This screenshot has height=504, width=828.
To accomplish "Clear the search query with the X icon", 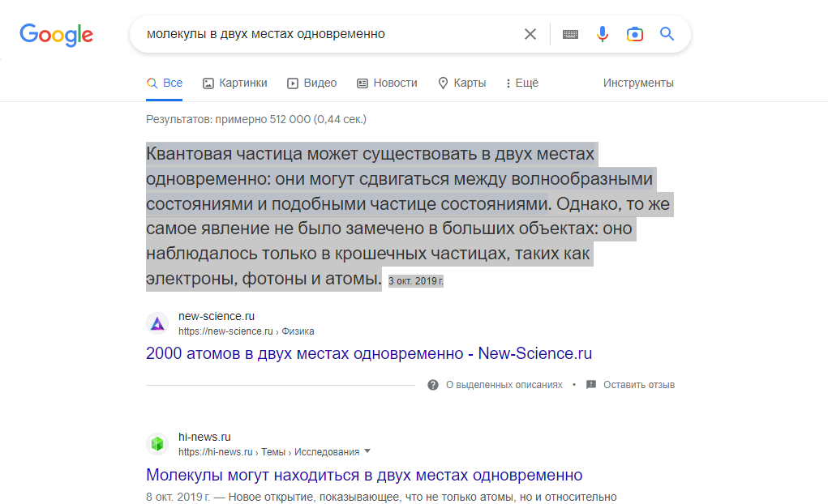I will [x=530, y=34].
